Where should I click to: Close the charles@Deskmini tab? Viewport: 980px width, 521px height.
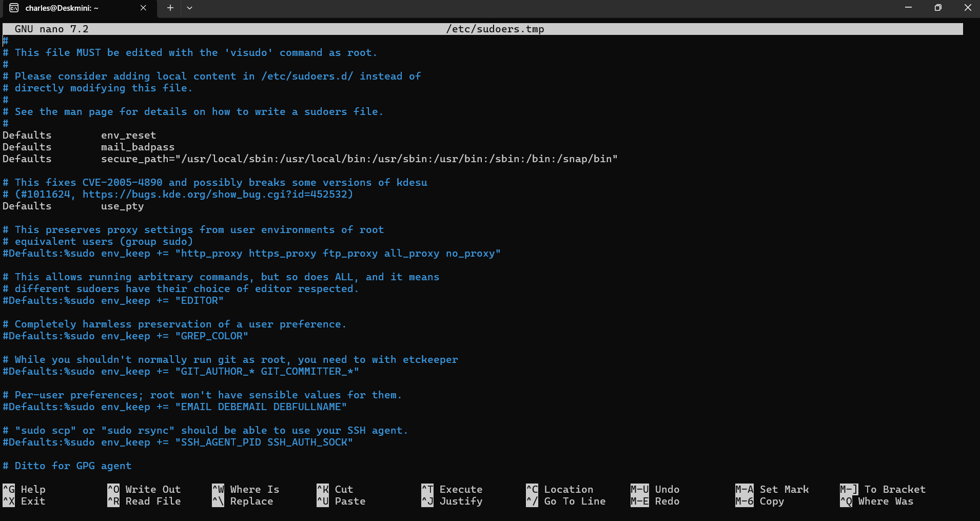[x=143, y=8]
